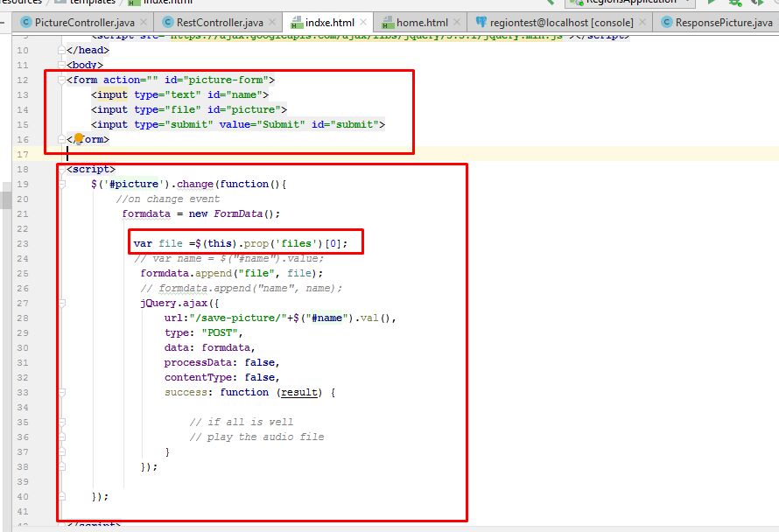
Task: Click the </form> fold end marker line 16
Action: (61, 140)
